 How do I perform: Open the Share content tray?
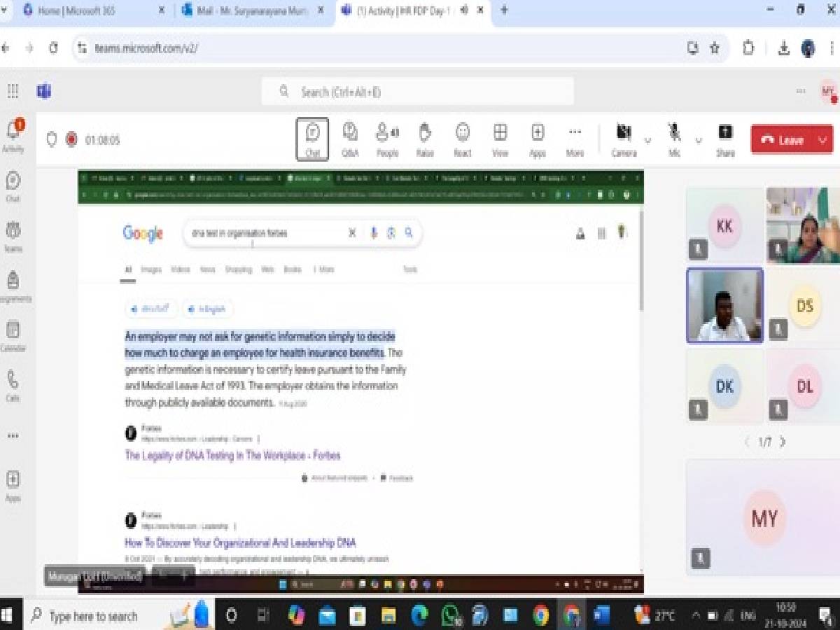coord(725,139)
